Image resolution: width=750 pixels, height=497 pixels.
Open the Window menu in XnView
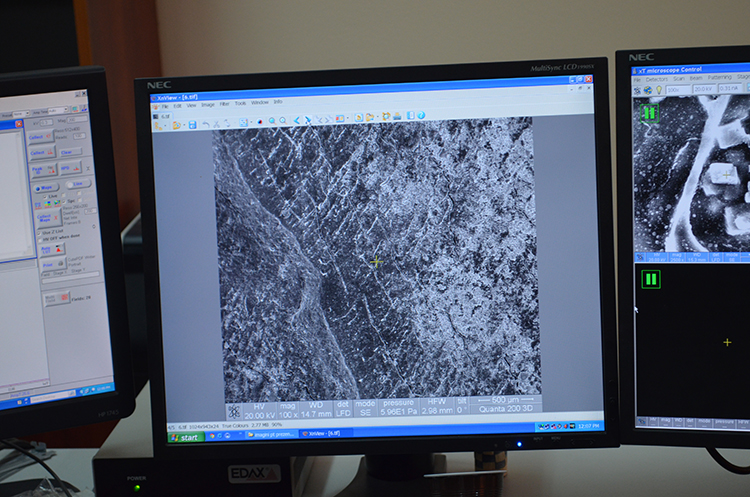tap(260, 103)
